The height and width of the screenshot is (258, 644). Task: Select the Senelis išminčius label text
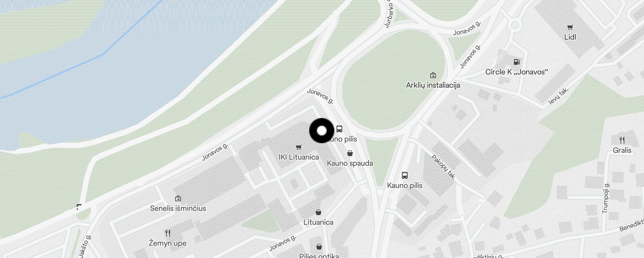click(x=178, y=208)
